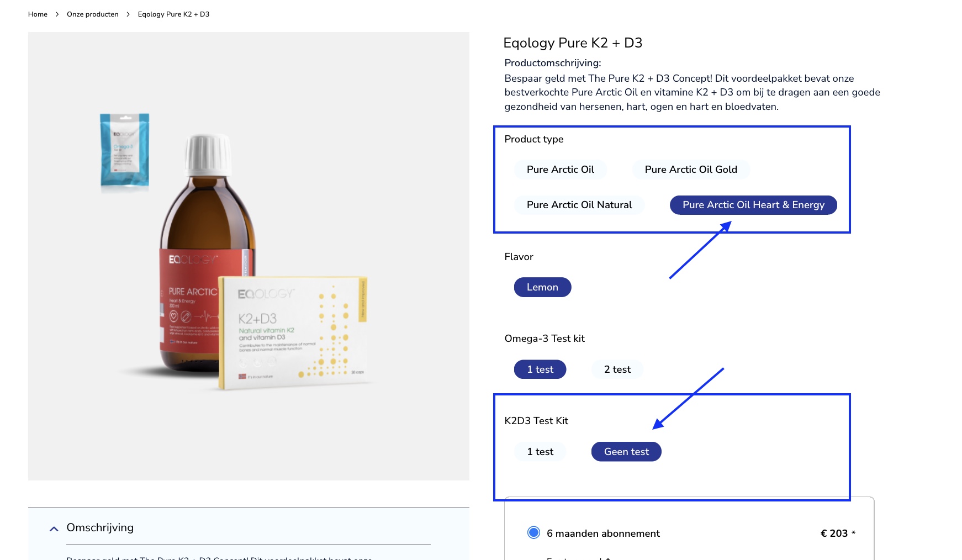Screen dimensions: 962x560
Task: Click the € 203 price text
Action: [834, 533]
